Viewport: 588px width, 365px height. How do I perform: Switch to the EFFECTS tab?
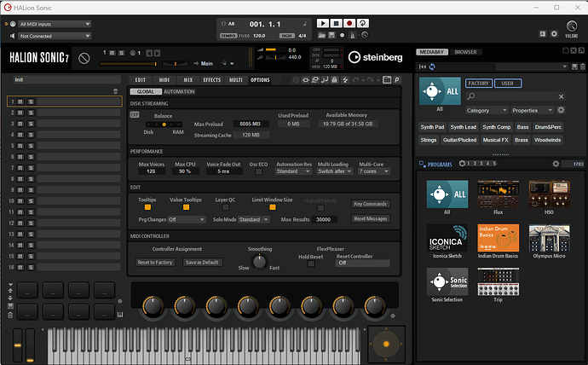(x=212, y=80)
